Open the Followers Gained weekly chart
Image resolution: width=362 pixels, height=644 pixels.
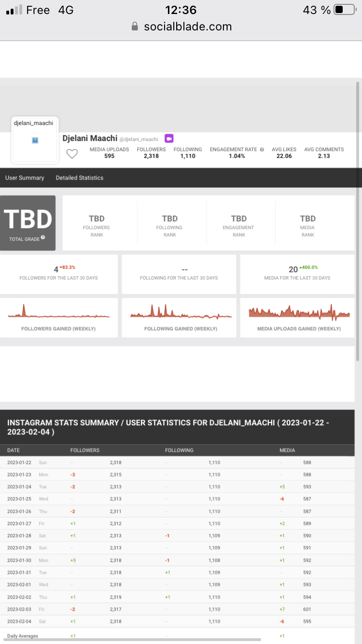tap(58, 318)
